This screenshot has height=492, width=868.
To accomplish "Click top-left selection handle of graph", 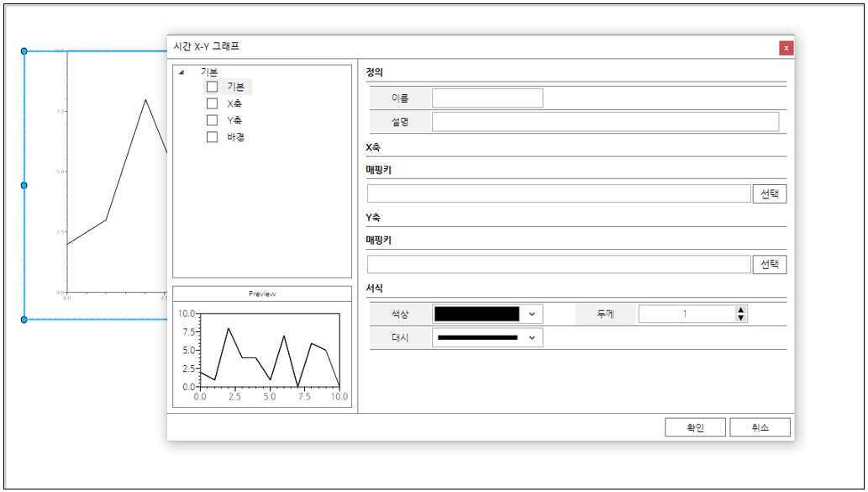I will [24, 51].
